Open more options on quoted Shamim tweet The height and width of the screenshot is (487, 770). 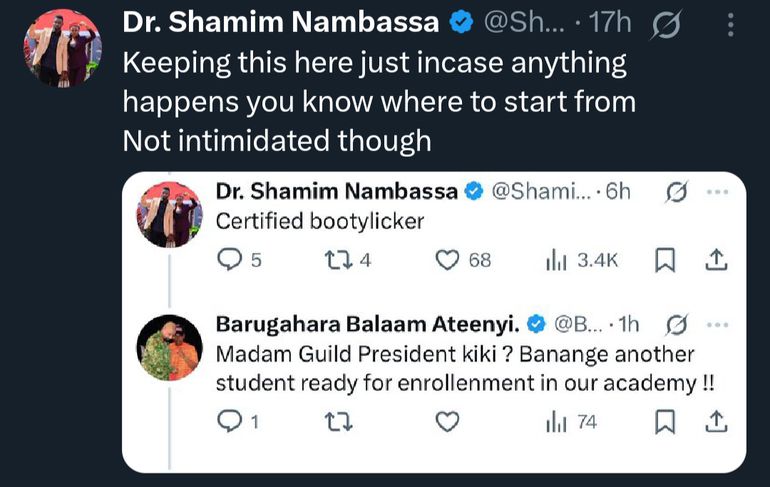click(x=717, y=192)
